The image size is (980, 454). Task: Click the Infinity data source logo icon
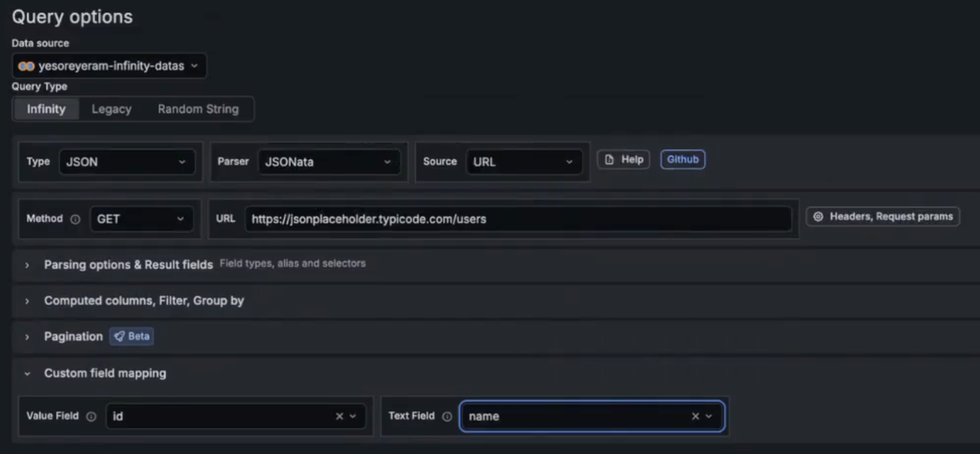click(x=26, y=66)
